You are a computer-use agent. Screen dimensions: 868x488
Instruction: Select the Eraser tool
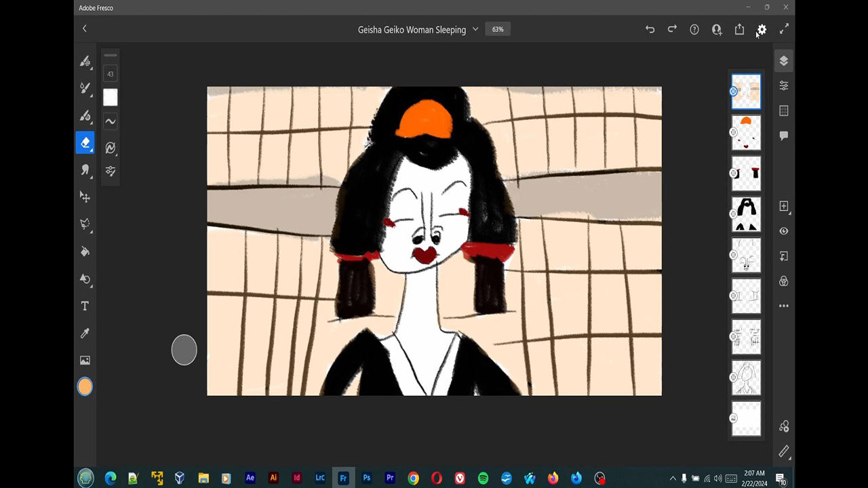click(85, 142)
